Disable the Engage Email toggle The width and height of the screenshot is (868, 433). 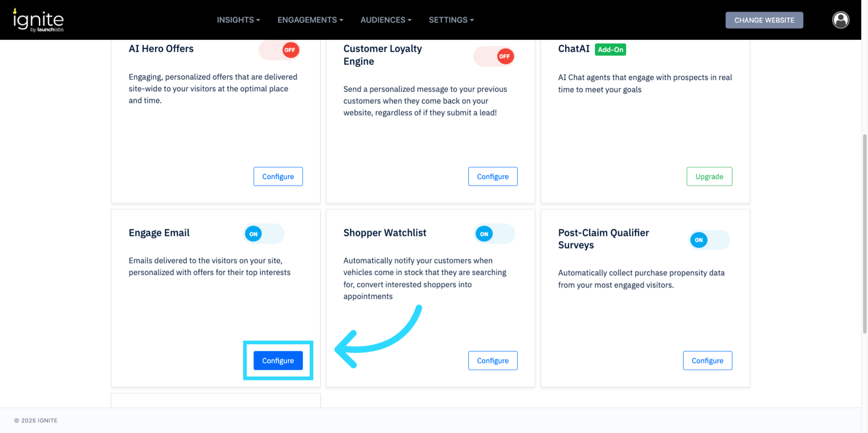point(264,234)
